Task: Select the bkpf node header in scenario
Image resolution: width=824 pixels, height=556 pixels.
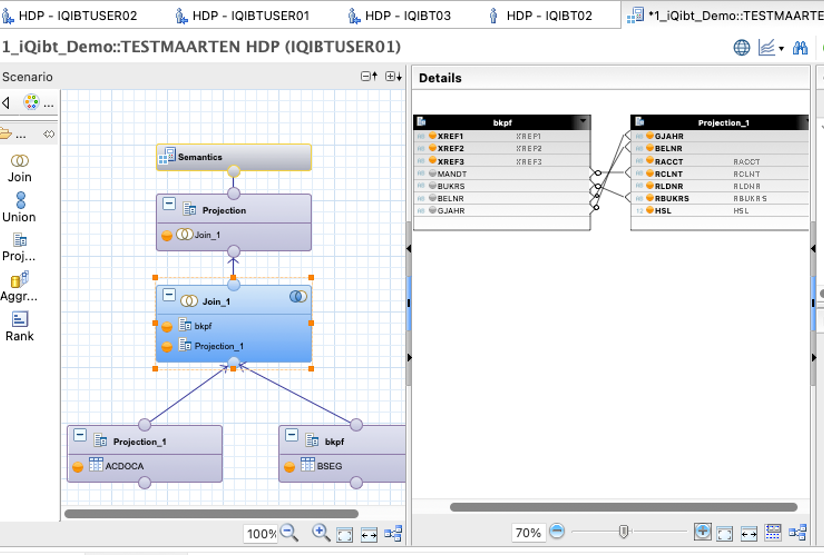Action: point(342,441)
